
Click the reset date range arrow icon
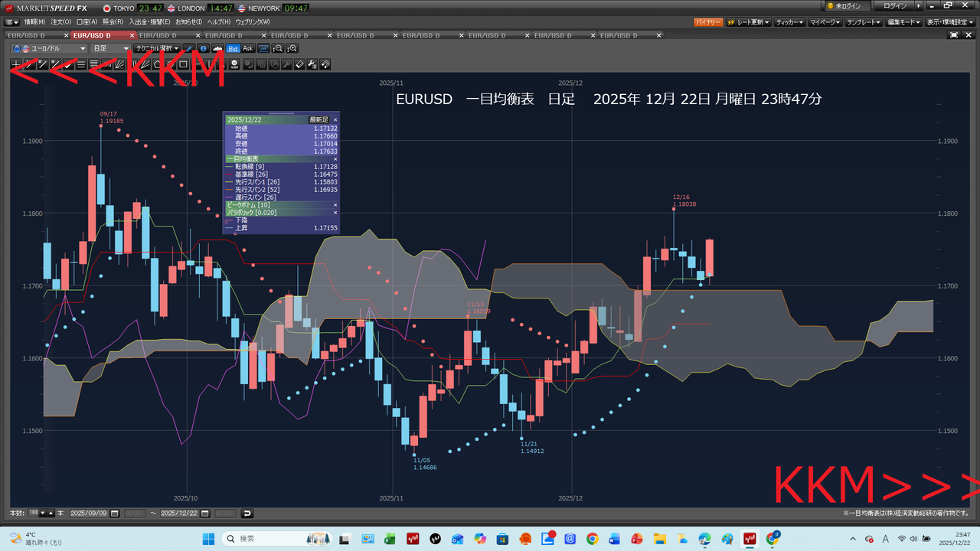coord(247,513)
